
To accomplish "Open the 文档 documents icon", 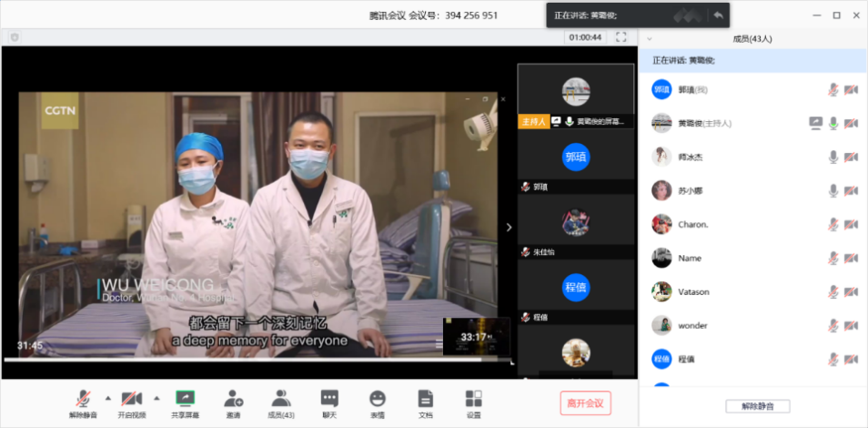I will (x=425, y=403).
